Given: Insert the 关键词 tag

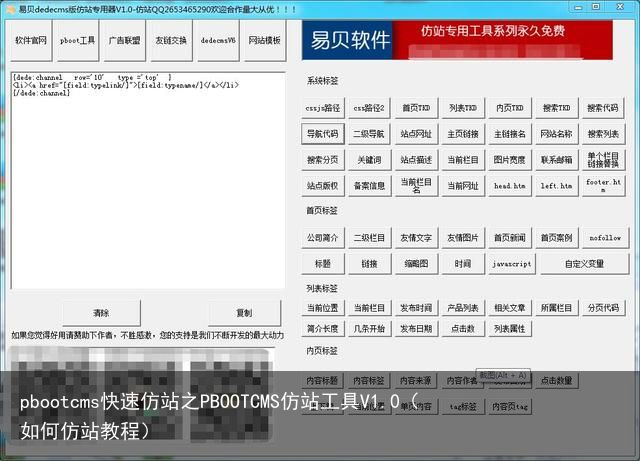Looking at the screenshot, I should click(369, 160).
